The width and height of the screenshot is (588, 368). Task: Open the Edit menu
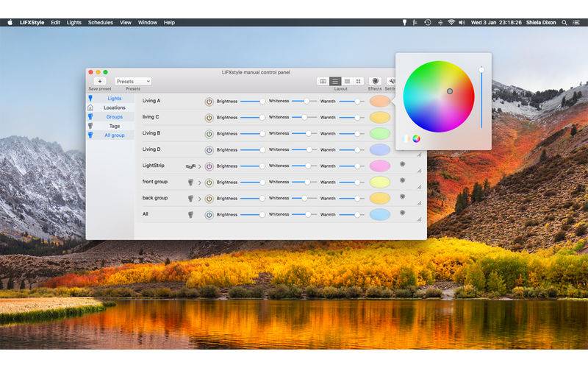click(x=56, y=23)
